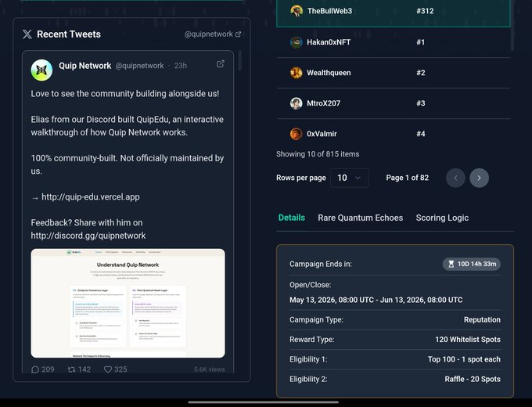
Task: Click the 120 Whitelist Spots value
Action: point(468,340)
